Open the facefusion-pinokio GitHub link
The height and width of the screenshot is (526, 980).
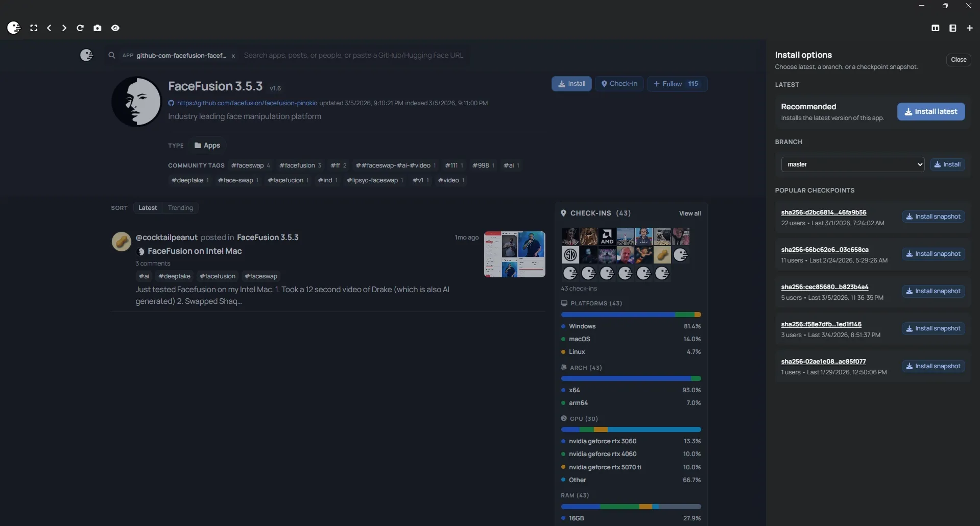tap(247, 103)
